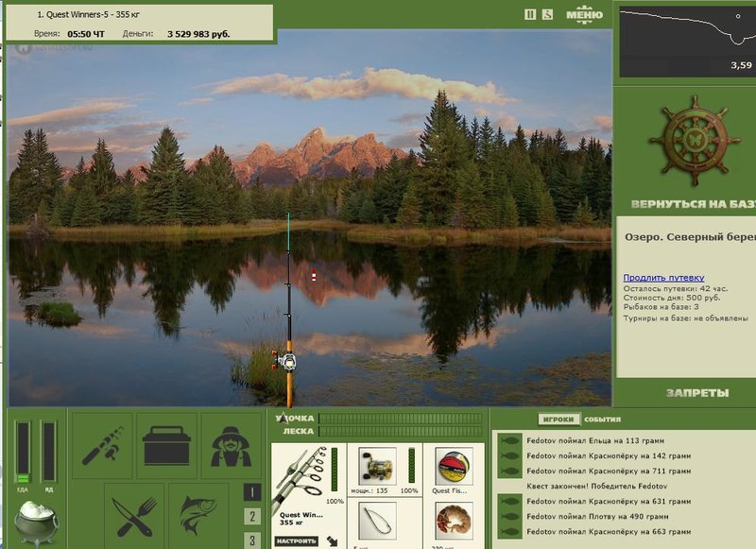Click the cooking pot icon

pyautogui.click(x=36, y=523)
